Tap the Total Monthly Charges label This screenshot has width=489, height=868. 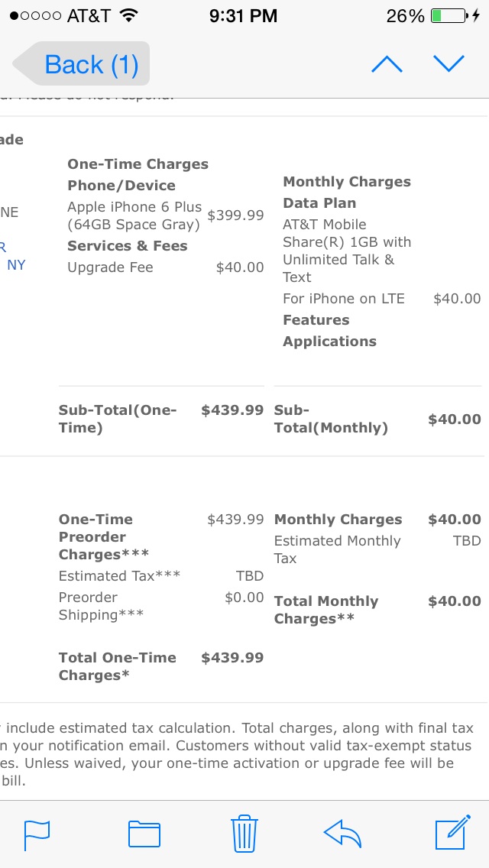click(x=326, y=610)
